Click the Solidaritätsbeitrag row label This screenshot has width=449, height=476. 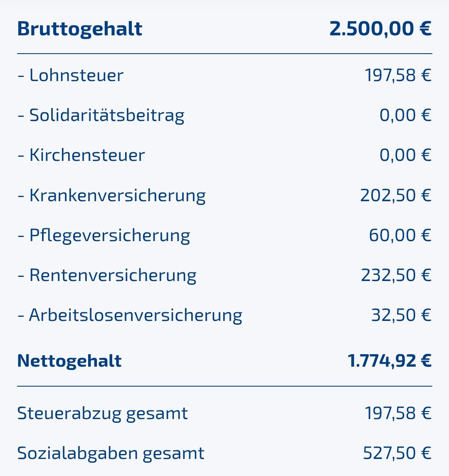tap(101, 115)
